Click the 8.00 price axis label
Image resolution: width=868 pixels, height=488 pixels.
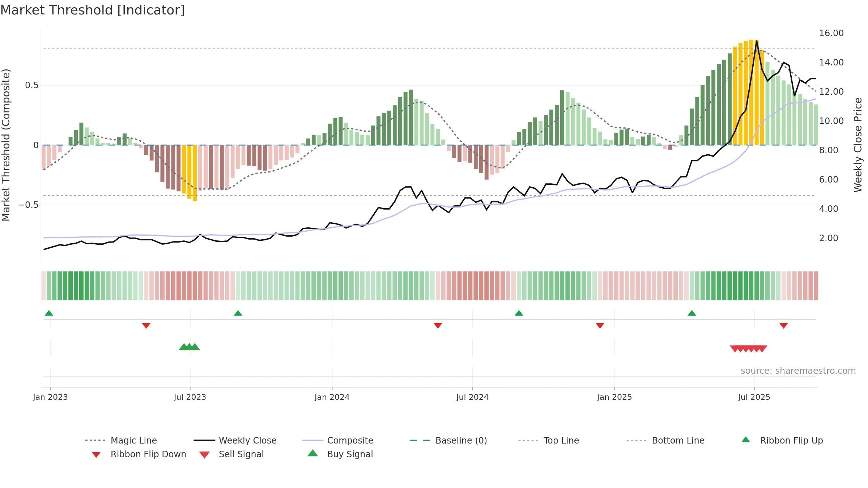pyautogui.click(x=829, y=150)
